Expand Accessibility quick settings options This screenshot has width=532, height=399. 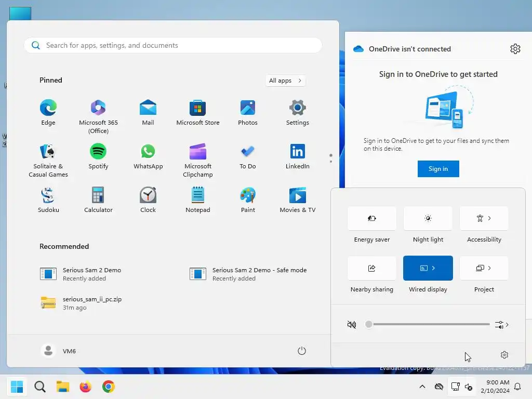pyautogui.click(x=489, y=218)
